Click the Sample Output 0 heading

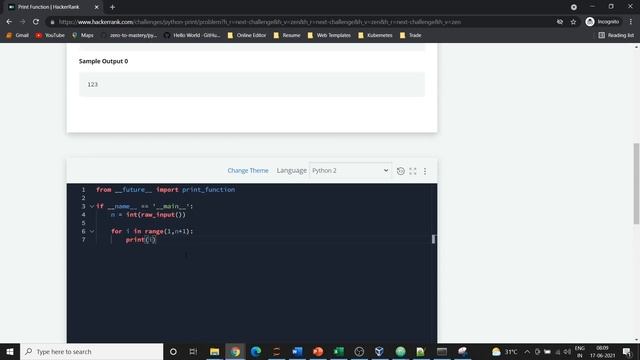103,61
